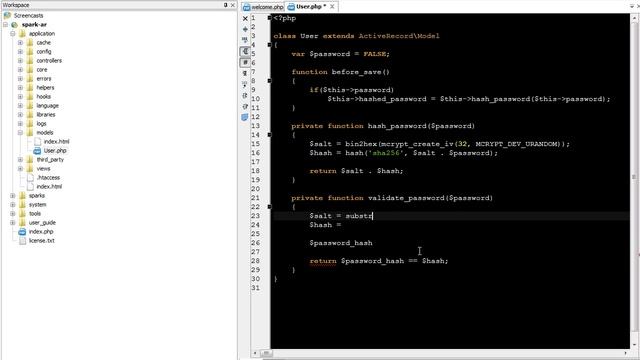
Task: Click the license.txt file icon
Action: click(x=22, y=240)
